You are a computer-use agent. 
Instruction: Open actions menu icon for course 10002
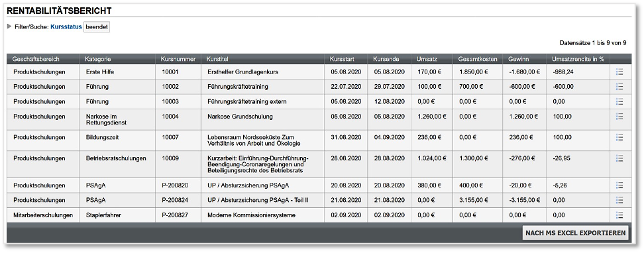pyautogui.click(x=619, y=87)
